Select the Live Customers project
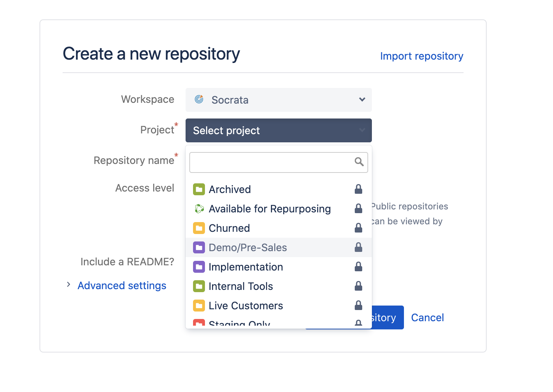The image size is (553, 392). 279,306
